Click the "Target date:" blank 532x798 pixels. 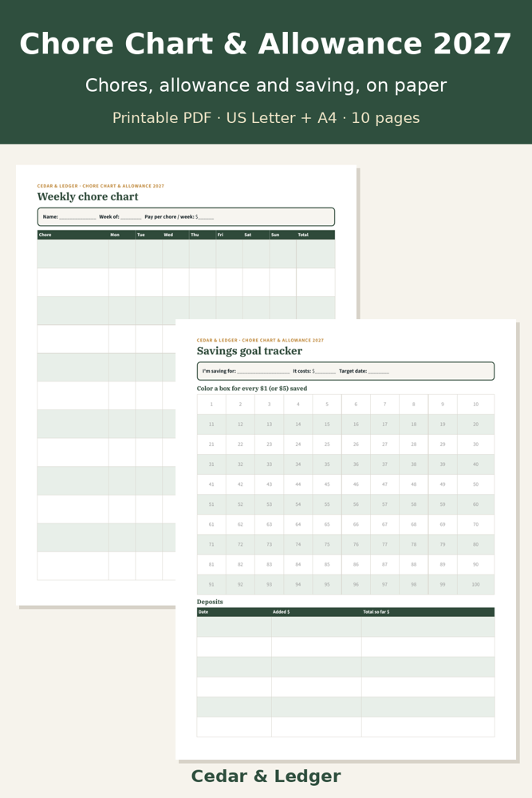pyautogui.click(x=378, y=371)
